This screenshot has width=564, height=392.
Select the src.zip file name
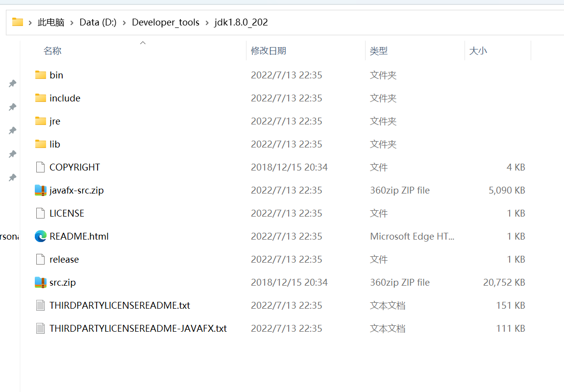63,282
